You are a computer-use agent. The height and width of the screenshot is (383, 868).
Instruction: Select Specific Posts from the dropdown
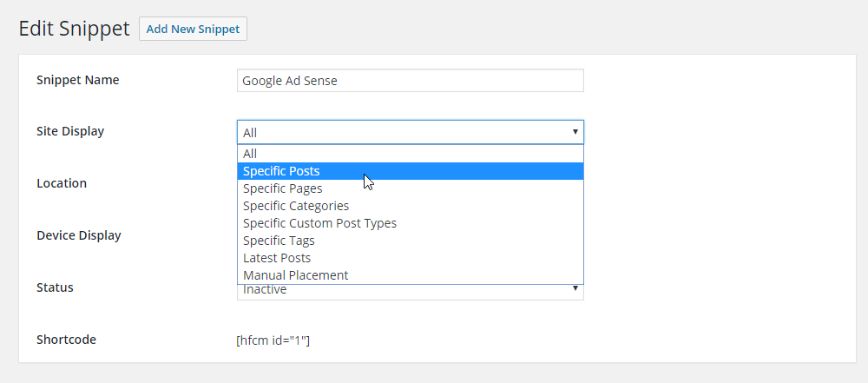(411, 171)
